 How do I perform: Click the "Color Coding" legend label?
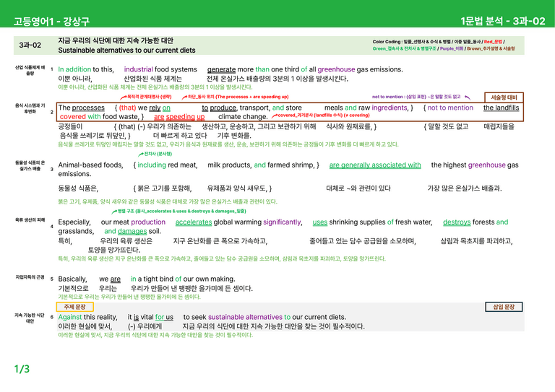[387, 42]
